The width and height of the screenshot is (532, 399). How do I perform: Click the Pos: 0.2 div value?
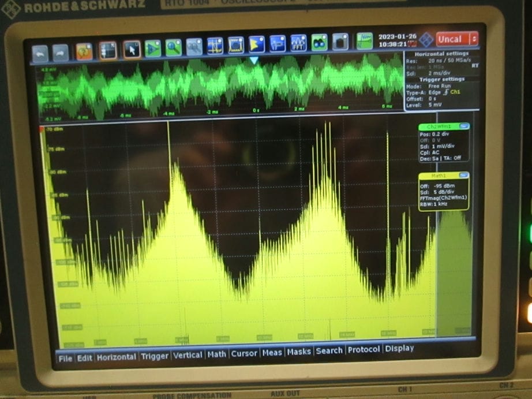coord(434,134)
